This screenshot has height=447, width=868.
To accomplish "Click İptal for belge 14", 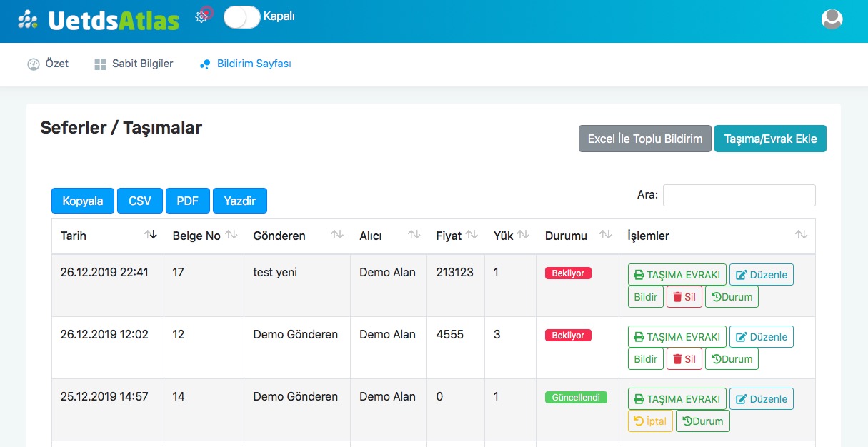I will [650, 421].
